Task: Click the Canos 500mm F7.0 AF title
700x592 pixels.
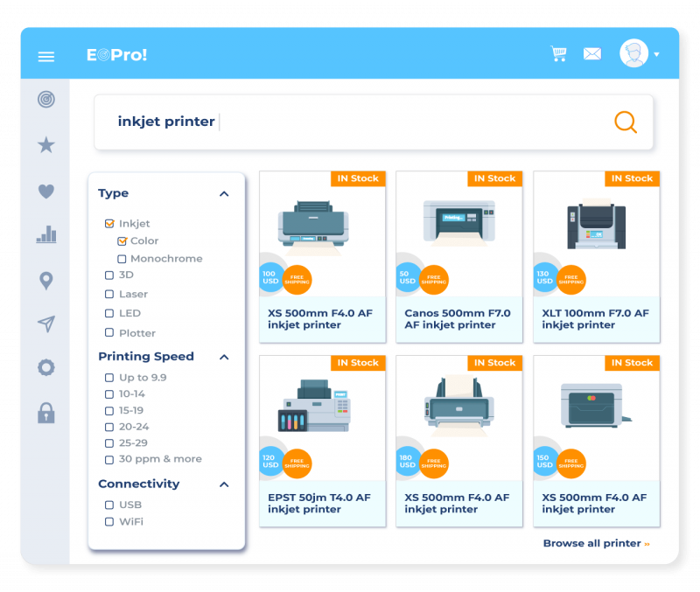Action: [x=457, y=319]
